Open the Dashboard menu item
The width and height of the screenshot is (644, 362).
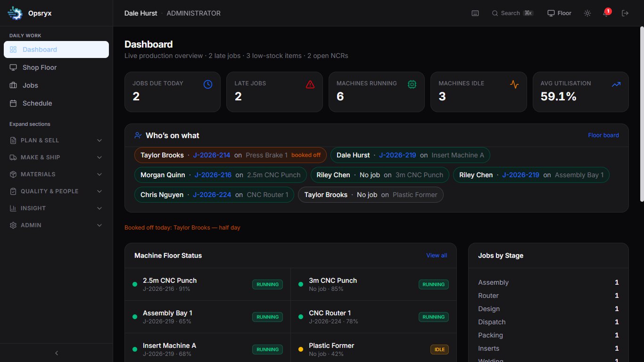[56, 49]
